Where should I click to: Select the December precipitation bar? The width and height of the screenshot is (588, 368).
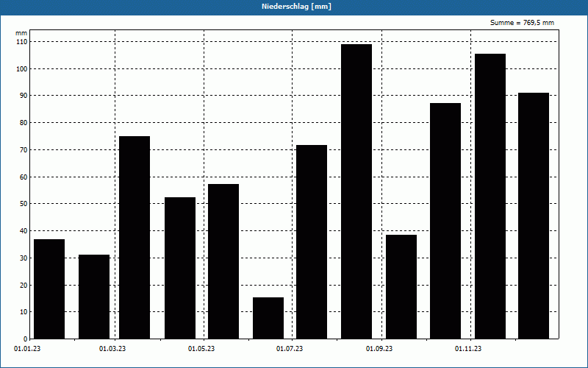tap(534, 216)
